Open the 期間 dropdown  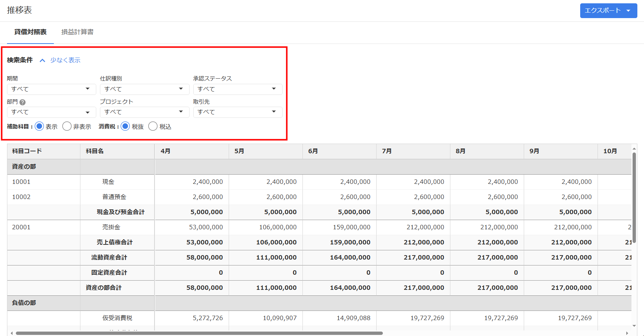(x=52, y=89)
